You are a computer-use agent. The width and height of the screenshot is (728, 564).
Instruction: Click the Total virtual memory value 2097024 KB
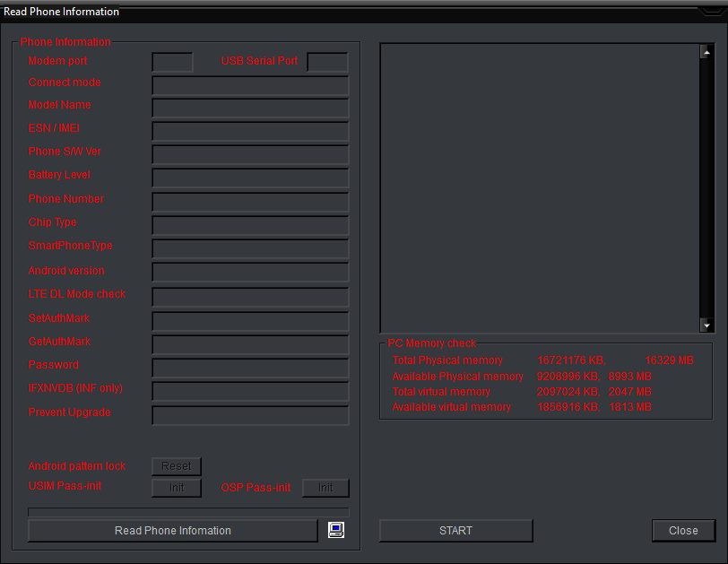(568, 391)
